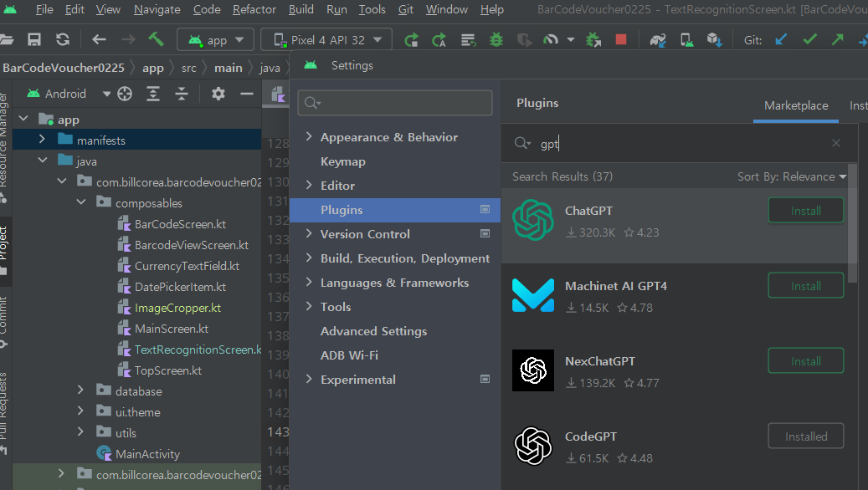This screenshot has width=868, height=490.
Task: Open the Tools menu
Action: (x=372, y=9)
